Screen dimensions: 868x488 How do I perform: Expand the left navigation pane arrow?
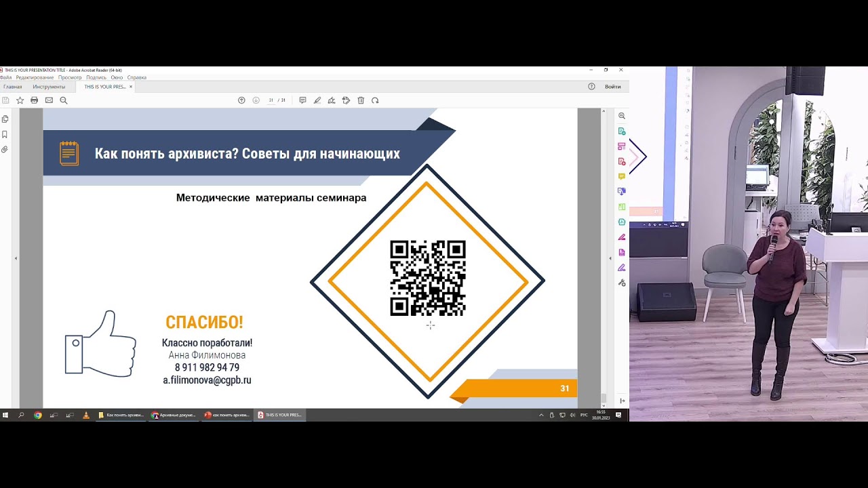[16, 258]
